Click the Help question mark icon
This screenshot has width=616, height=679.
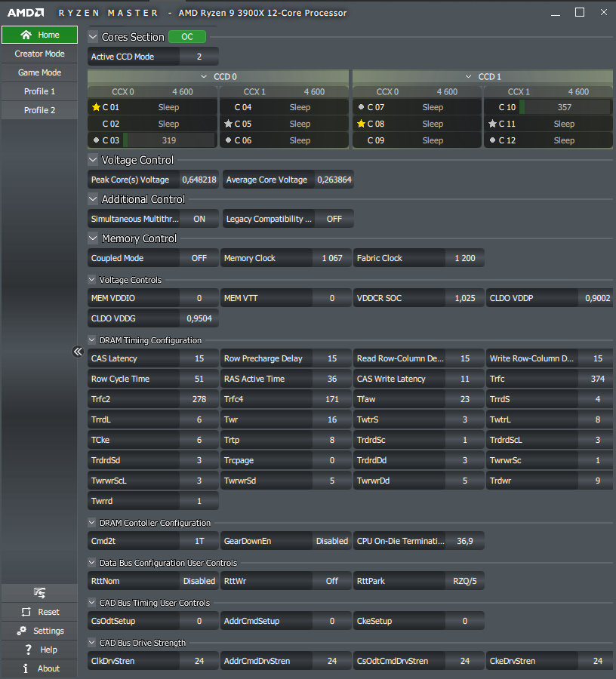28,650
